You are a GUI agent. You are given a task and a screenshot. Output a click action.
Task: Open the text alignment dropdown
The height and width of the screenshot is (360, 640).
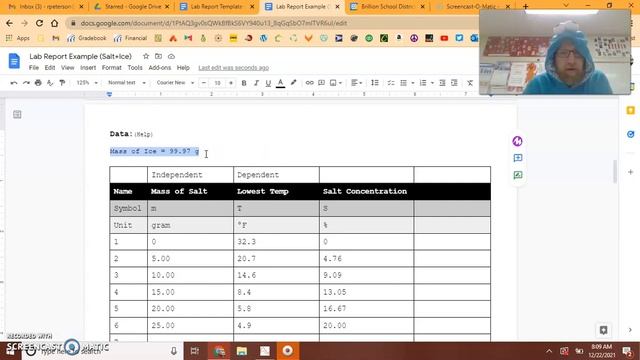click(356, 83)
